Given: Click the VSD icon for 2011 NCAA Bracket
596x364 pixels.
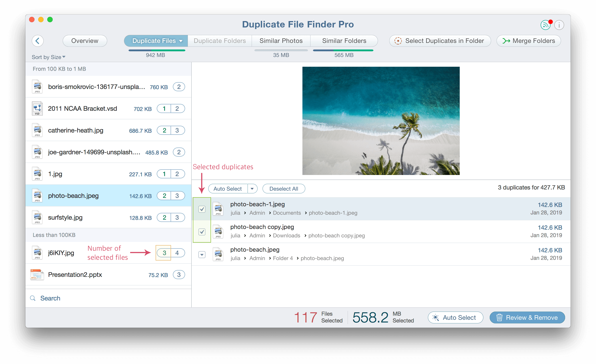Looking at the screenshot, I should point(37,108).
